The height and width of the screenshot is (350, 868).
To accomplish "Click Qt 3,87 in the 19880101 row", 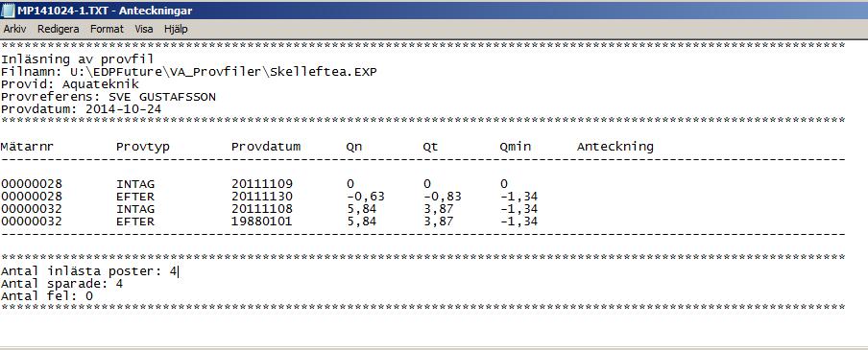I will 439,222.
